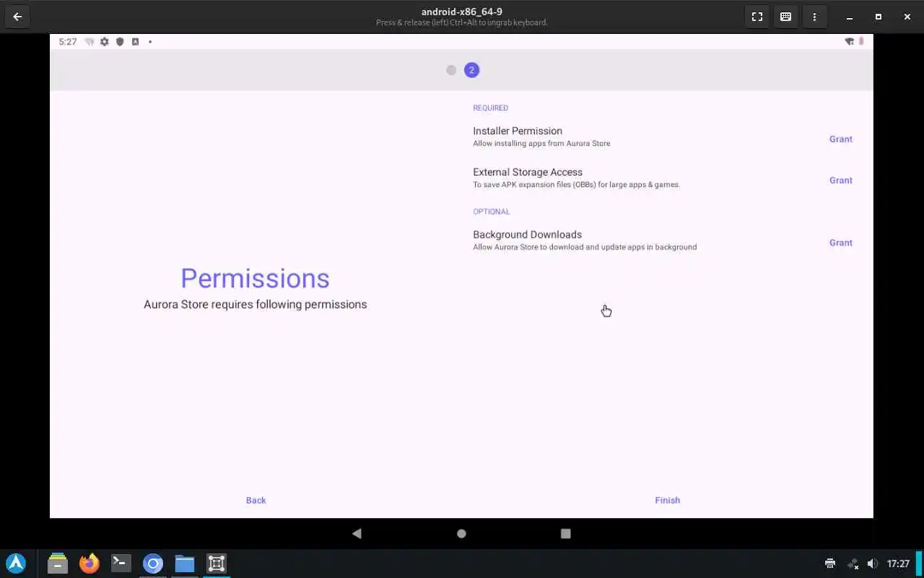Open the volume speaker tray icon
Image resolution: width=924 pixels, height=578 pixels.
coord(872,564)
